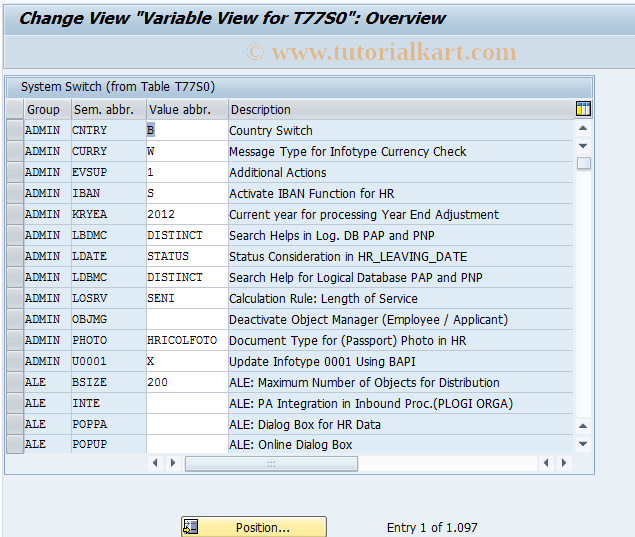This screenshot has width=635, height=537.
Task: Click the bottom-most down arrow of vertical scrollbar
Action: click(x=583, y=443)
